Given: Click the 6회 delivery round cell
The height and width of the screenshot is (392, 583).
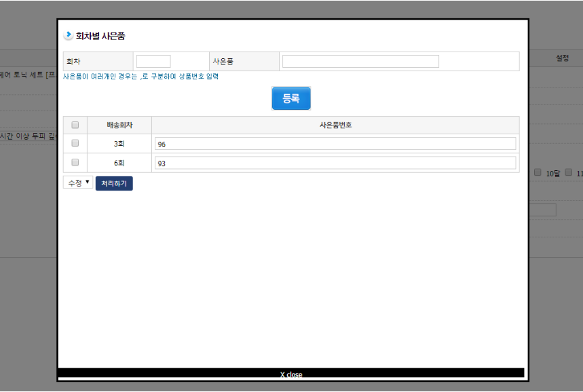Looking at the screenshot, I should tap(119, 163).
